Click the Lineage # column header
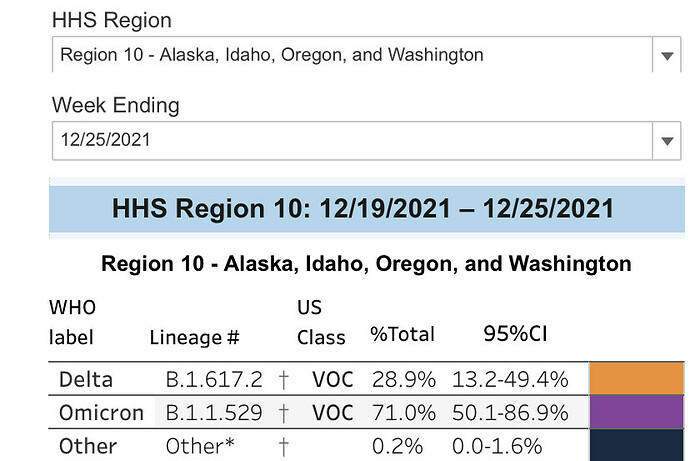The image size is (690, 461). tap(194, 337)
